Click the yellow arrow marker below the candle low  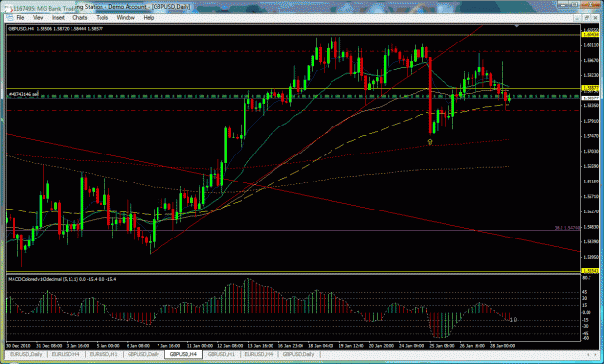pyautogui.click(x=430, y=142)
